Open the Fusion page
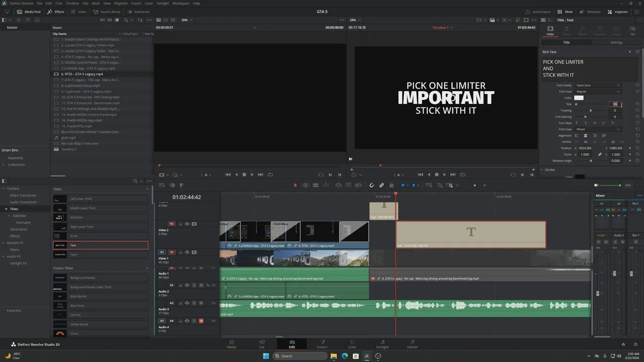 pyautogui.click(x=322, y=344)
